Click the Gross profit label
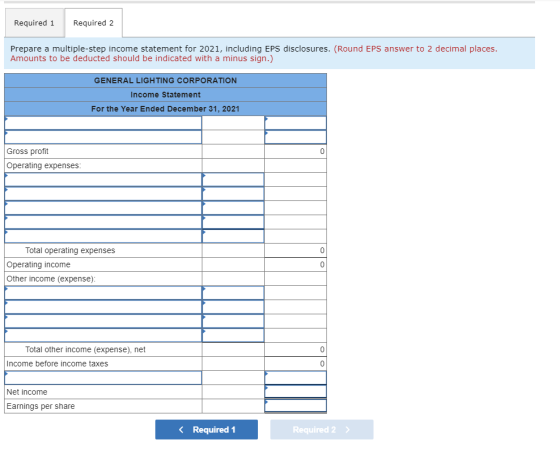560x457 pixels. 28,151
